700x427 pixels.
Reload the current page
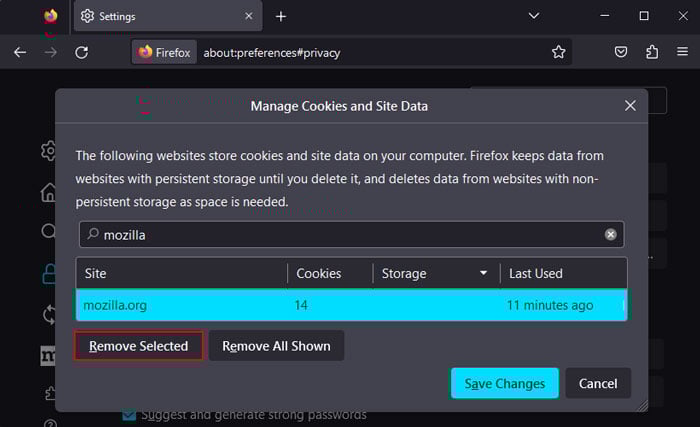point(82,52)
